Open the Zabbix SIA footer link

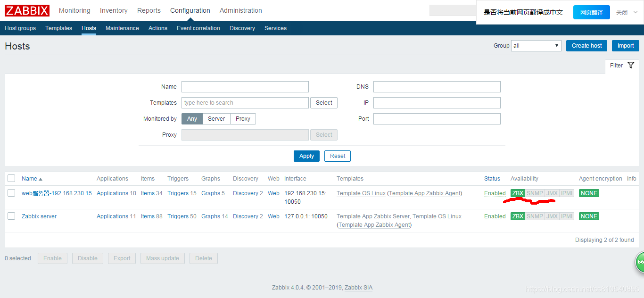point(358,288)
